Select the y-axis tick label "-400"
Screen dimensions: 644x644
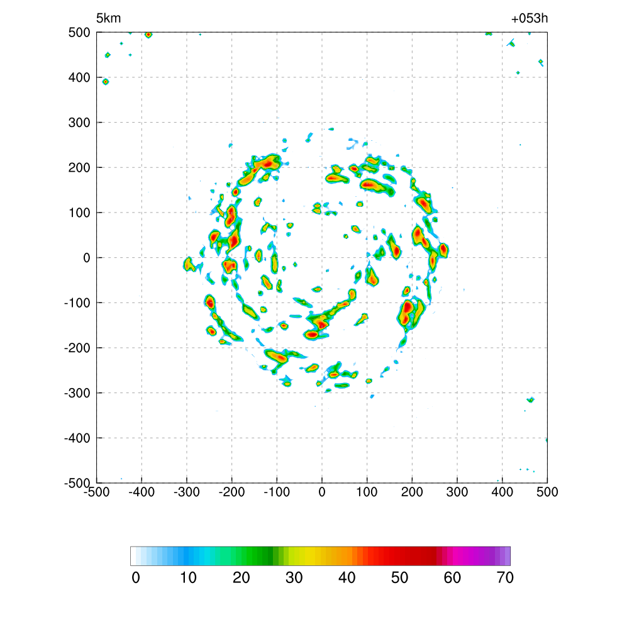(77, 438)
